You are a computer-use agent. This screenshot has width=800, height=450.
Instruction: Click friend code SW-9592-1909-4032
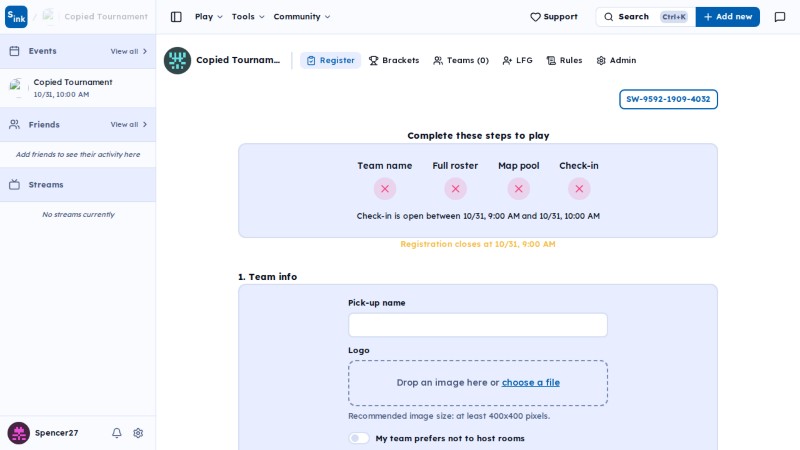668,99
